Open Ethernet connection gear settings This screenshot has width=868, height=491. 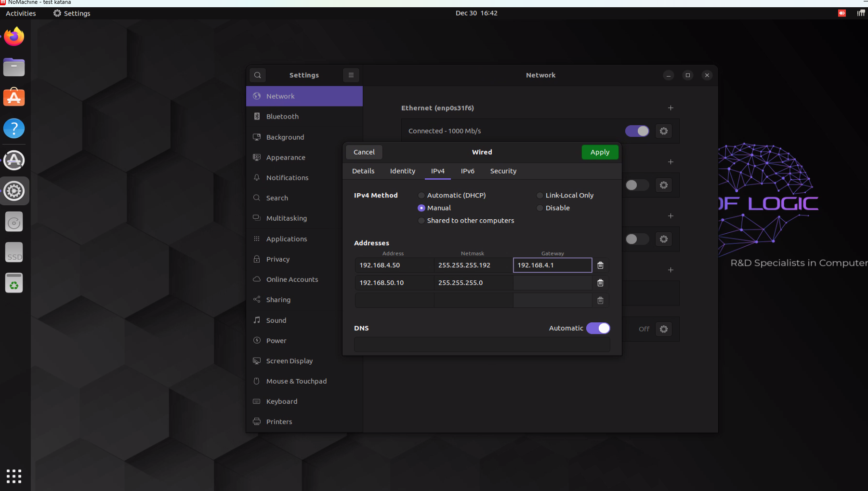[664, 131]
